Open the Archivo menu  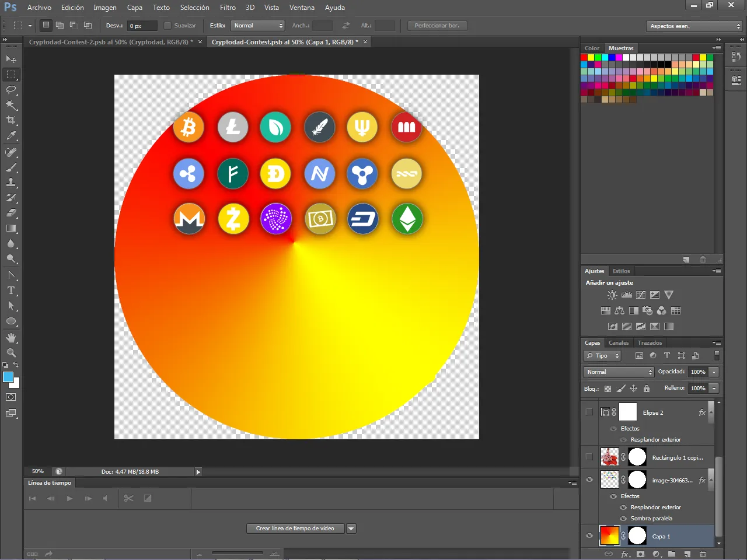pos(39,8)
